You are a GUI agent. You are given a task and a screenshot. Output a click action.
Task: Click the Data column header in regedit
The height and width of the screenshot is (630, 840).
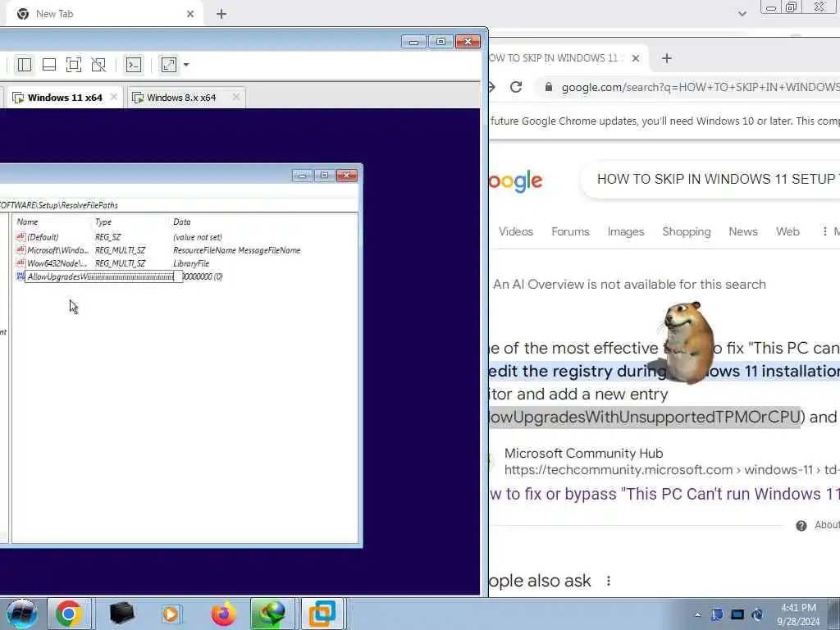pyautogui.click(x=182, y=221)
